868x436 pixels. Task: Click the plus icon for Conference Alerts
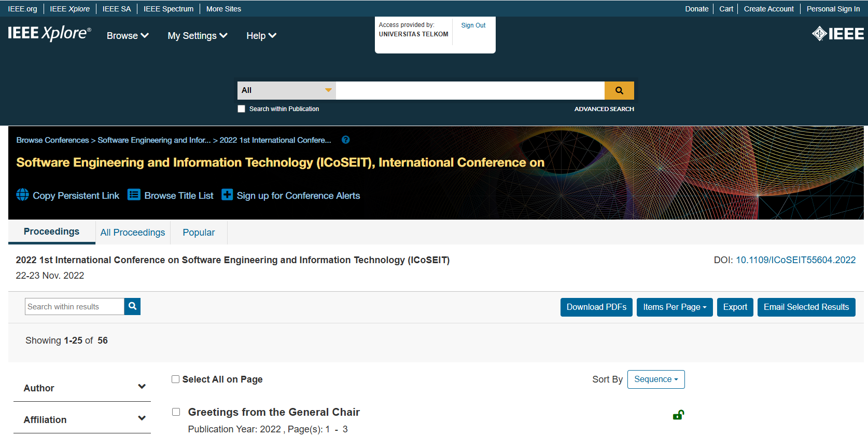227,195
